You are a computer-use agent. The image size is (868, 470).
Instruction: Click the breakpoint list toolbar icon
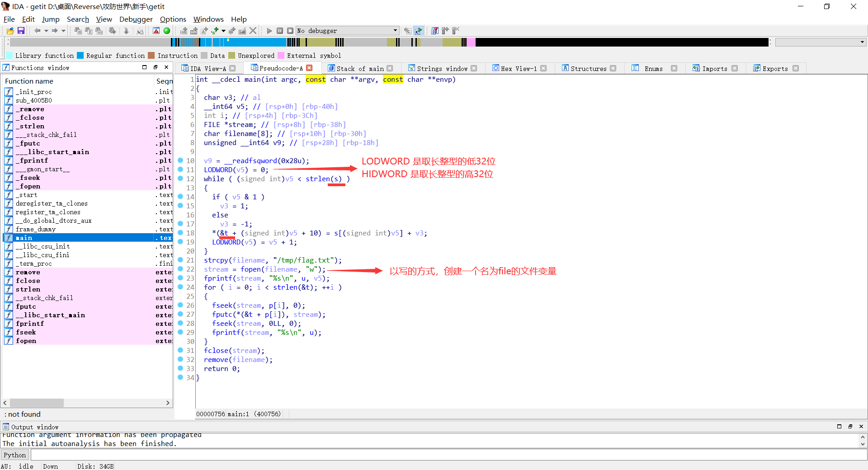(434, 31)
